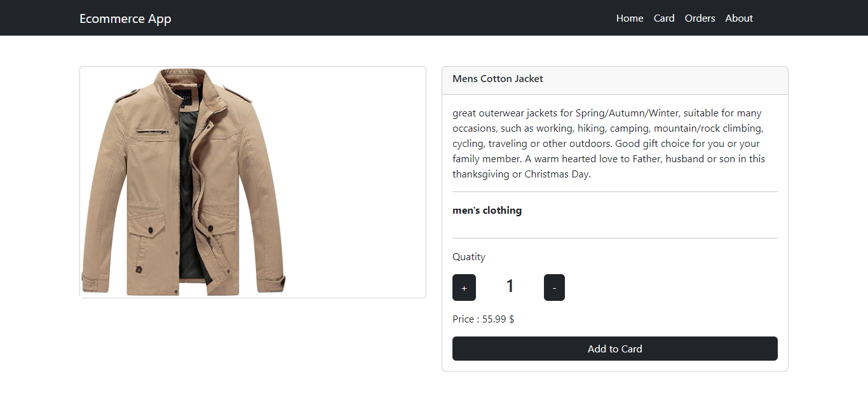Click the Mens Cotton Jacket title
Viewport: 868px width, 402px height.
pyautogui.click(x=498, y=79)
